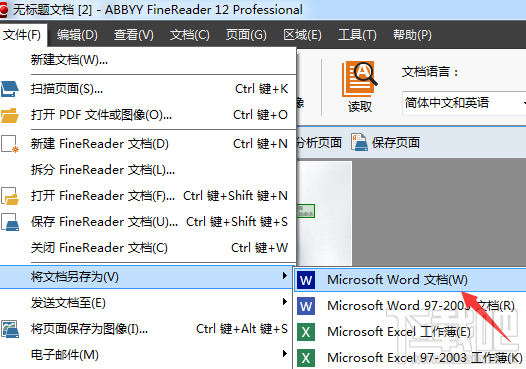Screen dimensions: 526x369
Task: Click the 分析页面 toolbar button
Action: 319,143
